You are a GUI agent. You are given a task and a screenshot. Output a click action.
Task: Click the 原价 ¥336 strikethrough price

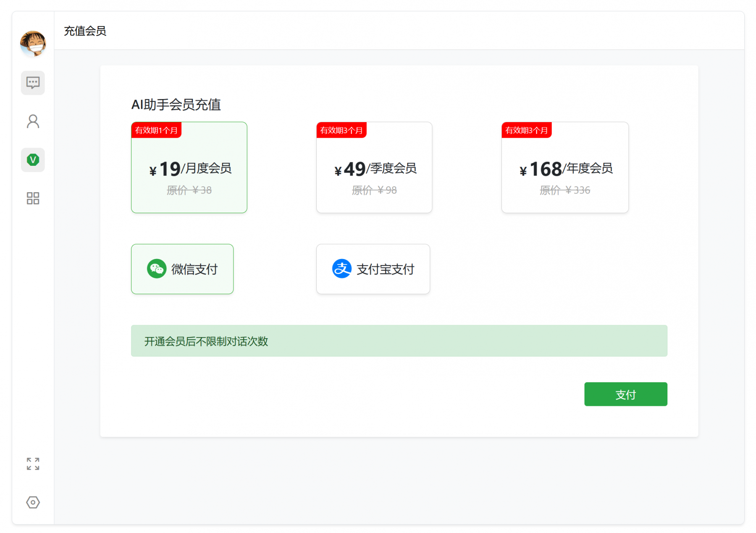coord(565,191)
